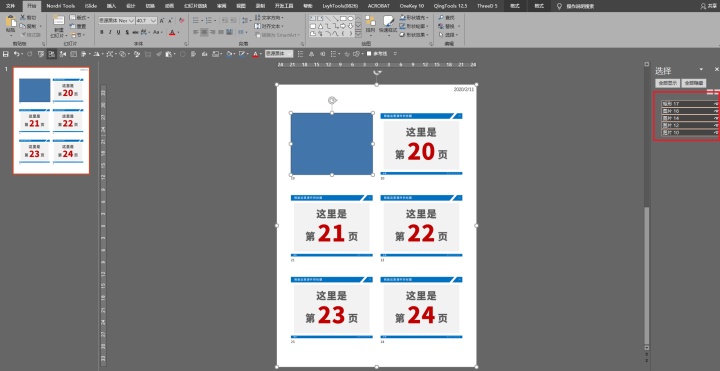Click the red font color A in ribbon

tap(172, 33)
